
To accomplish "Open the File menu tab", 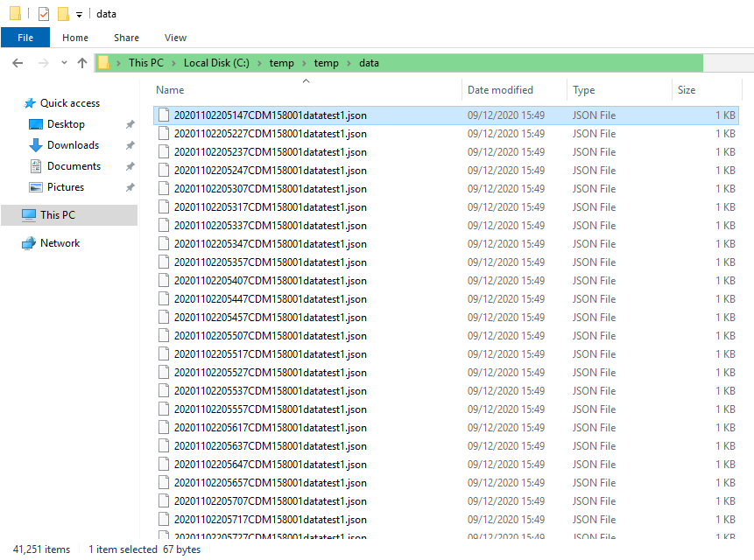I will (x=25, y=38).
